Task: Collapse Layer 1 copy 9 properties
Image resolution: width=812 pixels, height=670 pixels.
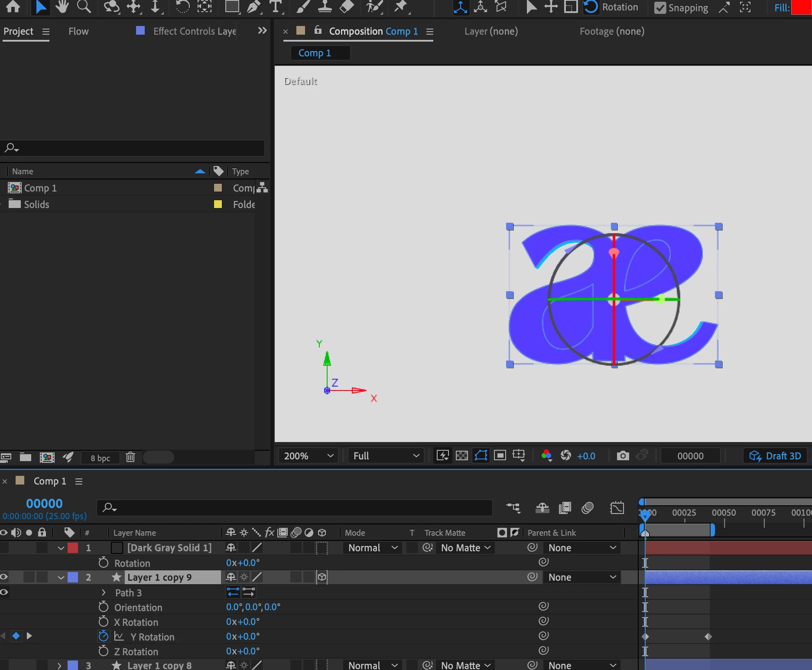Action: point(61,577)
